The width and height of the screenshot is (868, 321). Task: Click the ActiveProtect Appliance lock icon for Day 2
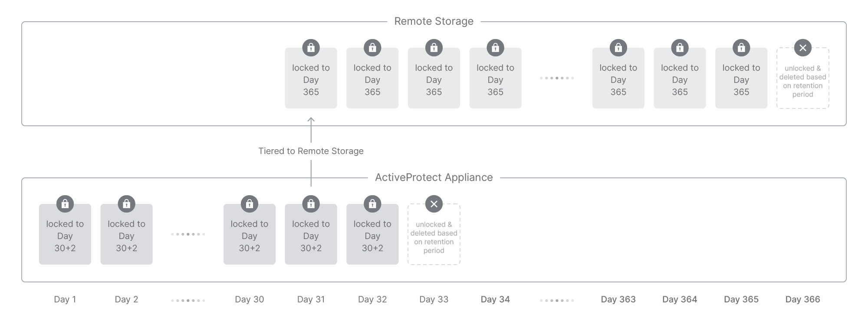pos(126,204)
